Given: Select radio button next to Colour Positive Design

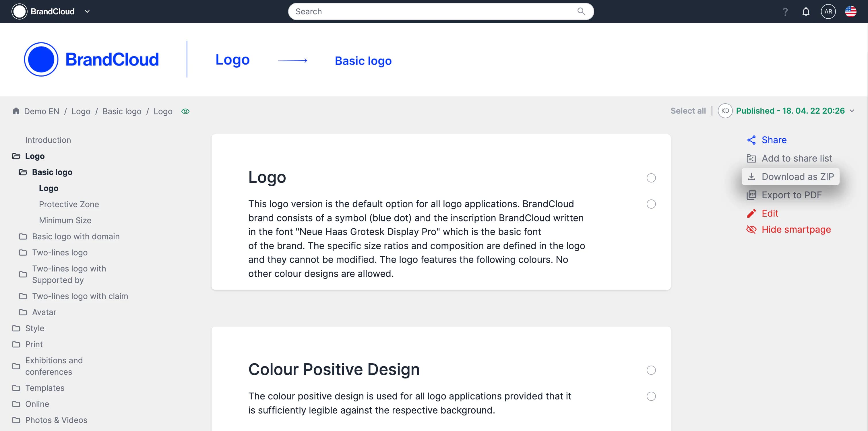Looking at the screenshot, I should coord(651,370).
